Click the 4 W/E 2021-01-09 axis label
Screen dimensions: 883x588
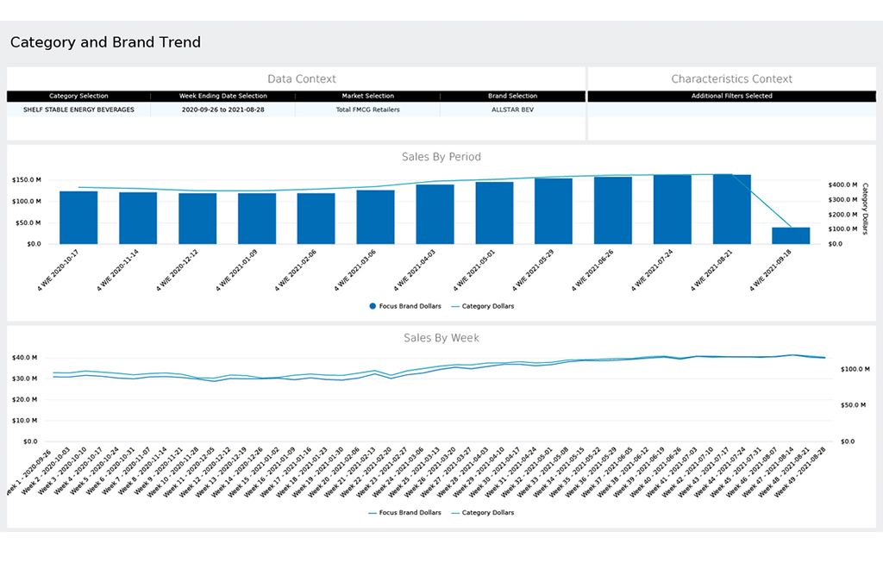coord(236,271)
